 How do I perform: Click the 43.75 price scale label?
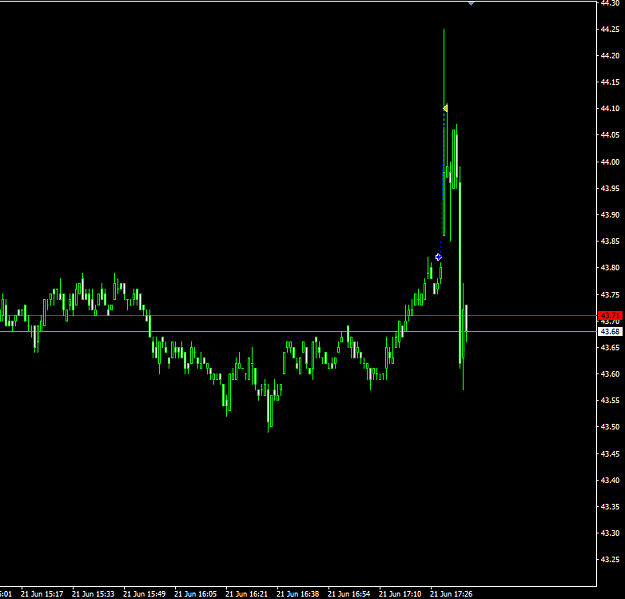[x=610, y=295]
